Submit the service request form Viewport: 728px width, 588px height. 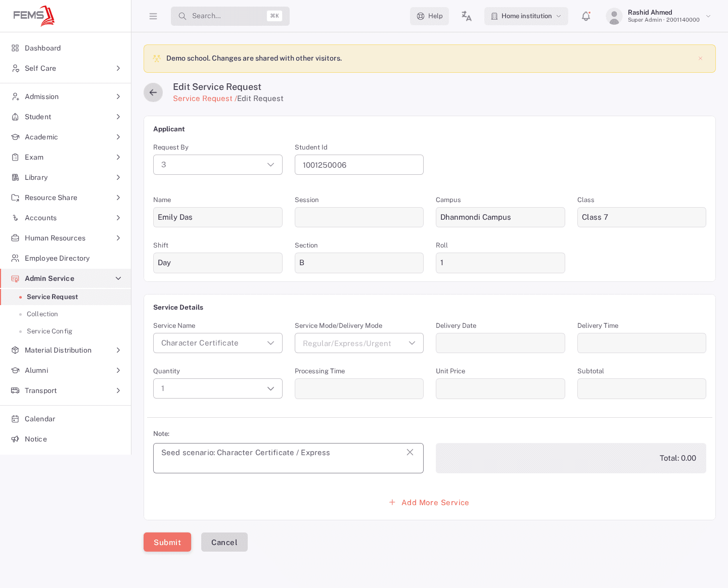coord(167,542)
